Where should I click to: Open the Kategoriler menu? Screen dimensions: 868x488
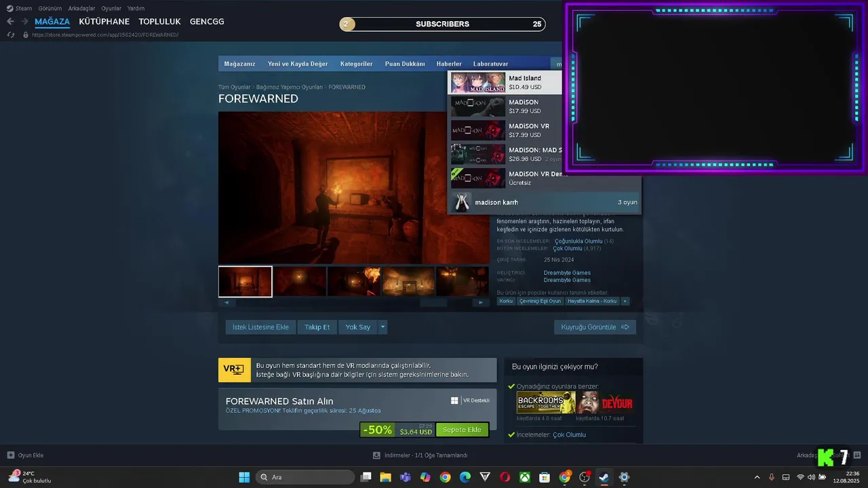357,64
